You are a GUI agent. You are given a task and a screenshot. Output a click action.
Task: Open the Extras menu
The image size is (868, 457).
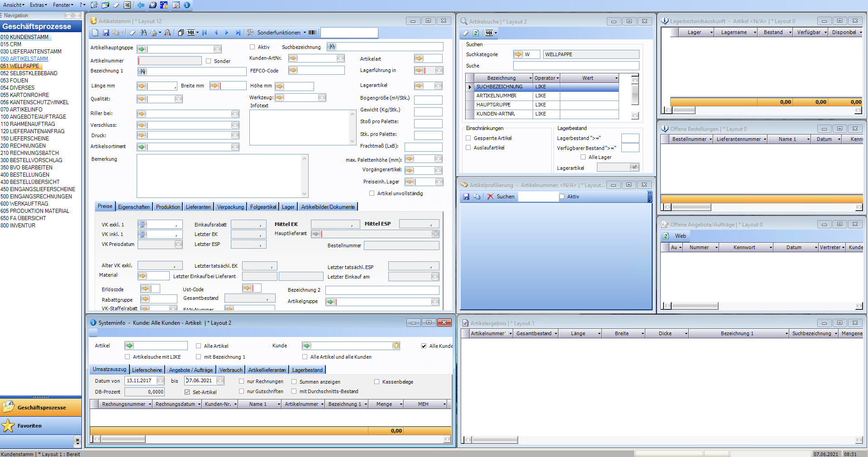pos(38,5)
